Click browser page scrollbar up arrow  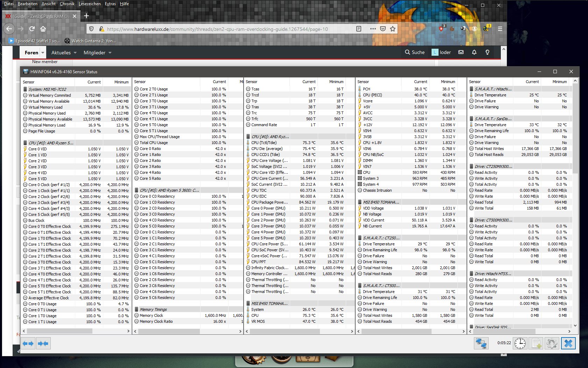(x=504, y=49)
